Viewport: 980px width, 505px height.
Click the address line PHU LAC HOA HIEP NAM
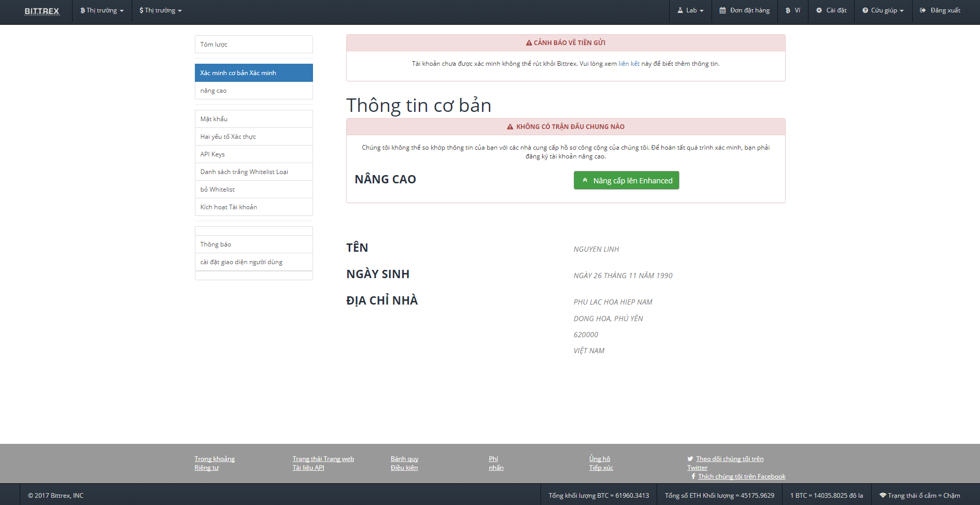(613, 302)
